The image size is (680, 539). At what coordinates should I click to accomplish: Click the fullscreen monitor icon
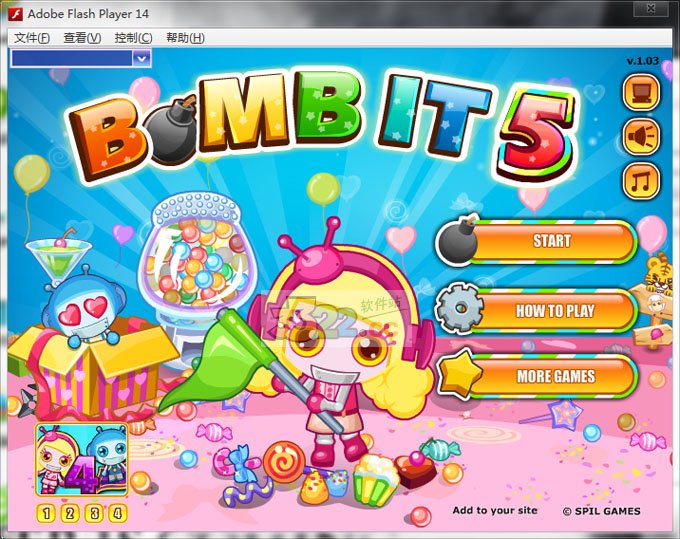pyautogui.click(x=641, y=92)
